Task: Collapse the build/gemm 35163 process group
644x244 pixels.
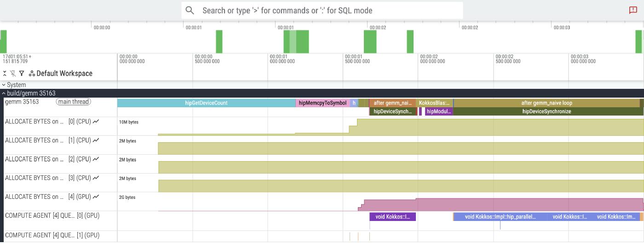Action: click(x=4, y=93)
